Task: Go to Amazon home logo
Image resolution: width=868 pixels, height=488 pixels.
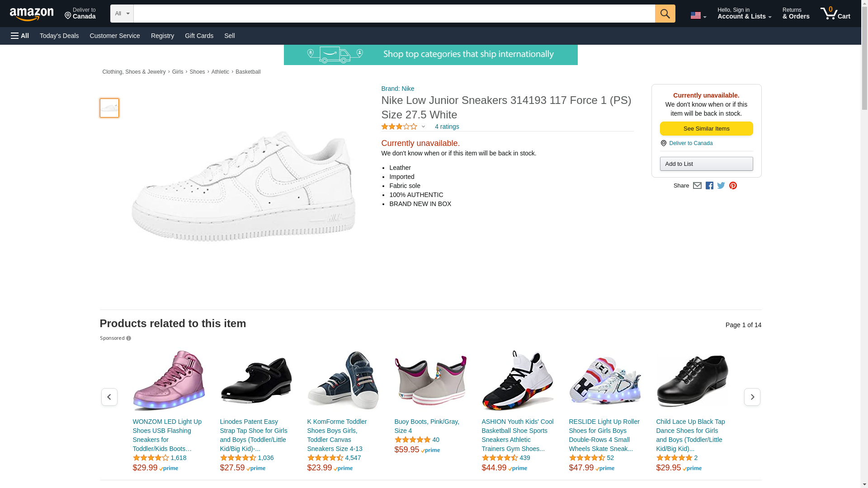Action: tap(32, 14)
